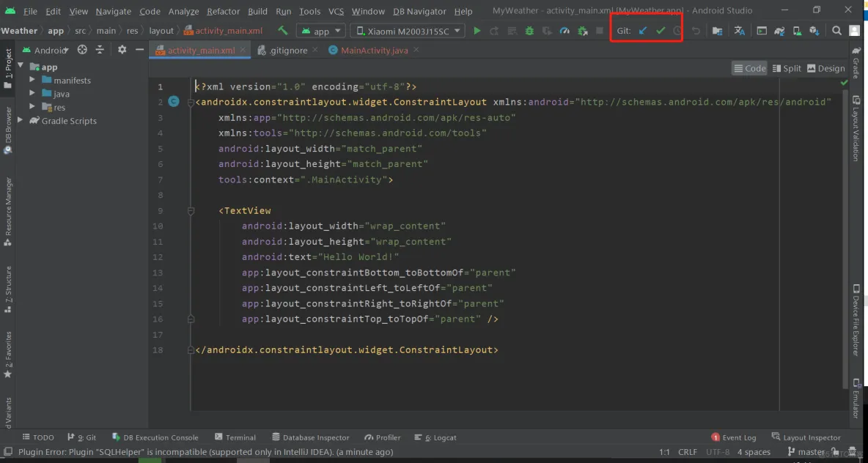Viewport: 868px width, 463px height.
Task: Click the CRLF line separator in status bar
Action: pos(688,452)
